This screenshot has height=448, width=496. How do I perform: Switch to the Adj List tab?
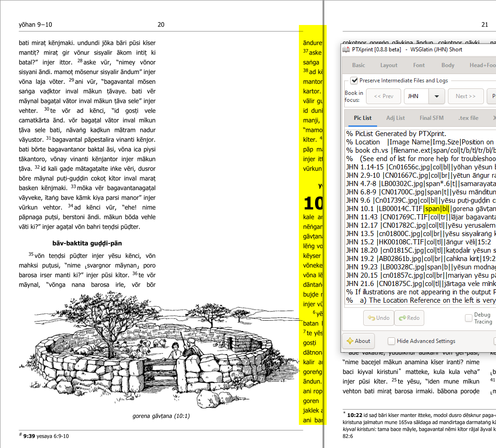pyautogui.click(x=396, y=118)
